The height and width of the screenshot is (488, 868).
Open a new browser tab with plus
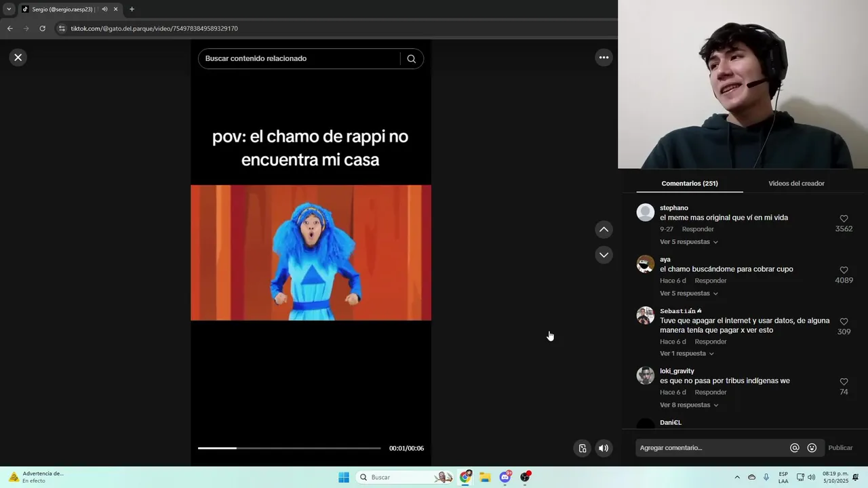click(132, 9)
